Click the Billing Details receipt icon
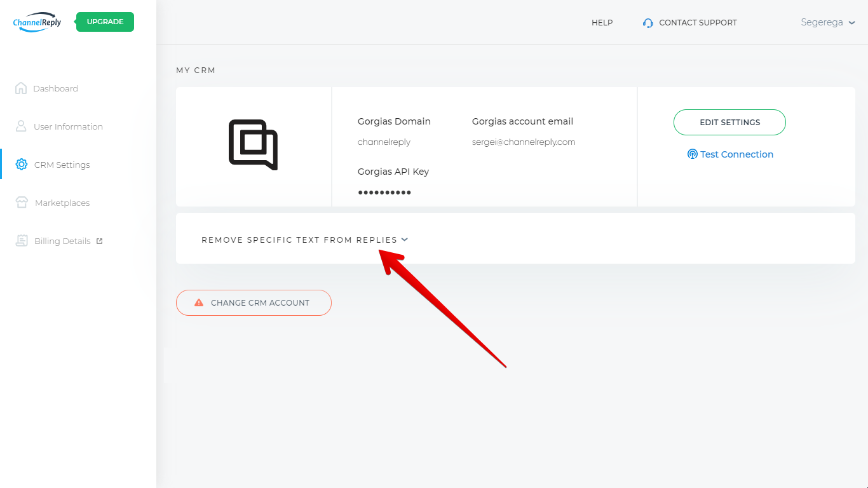Image resolution: width=868 pixels, height=488 pixels. [22, 241]
